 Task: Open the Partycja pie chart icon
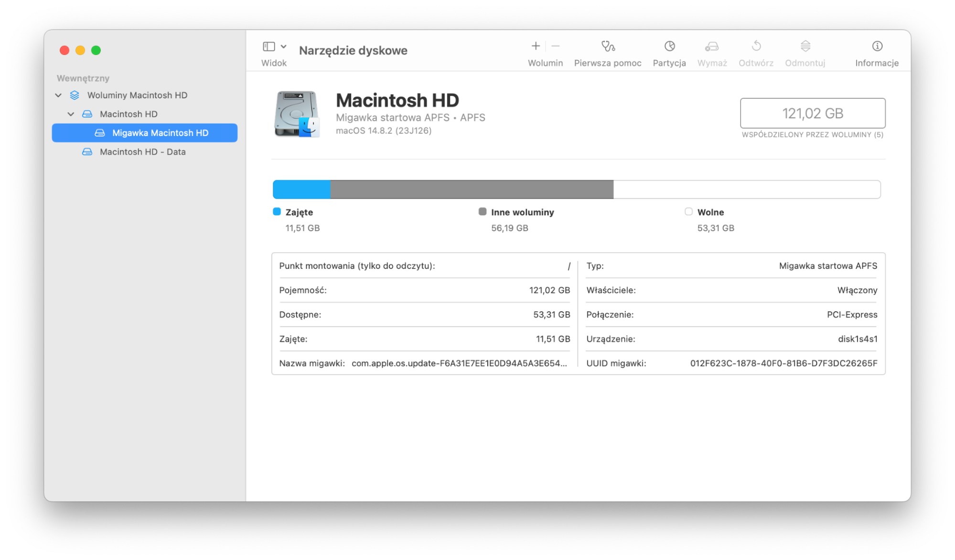point(669,46)
